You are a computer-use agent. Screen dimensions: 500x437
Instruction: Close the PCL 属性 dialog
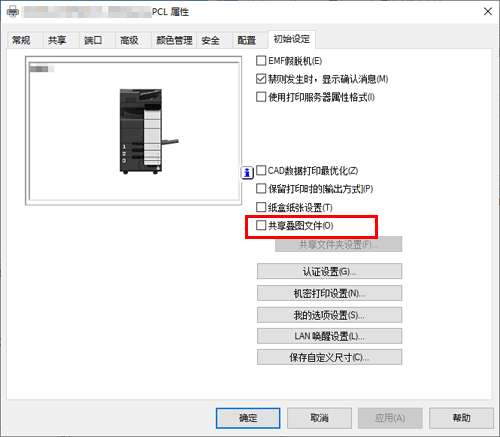click(x=488, y=12)
